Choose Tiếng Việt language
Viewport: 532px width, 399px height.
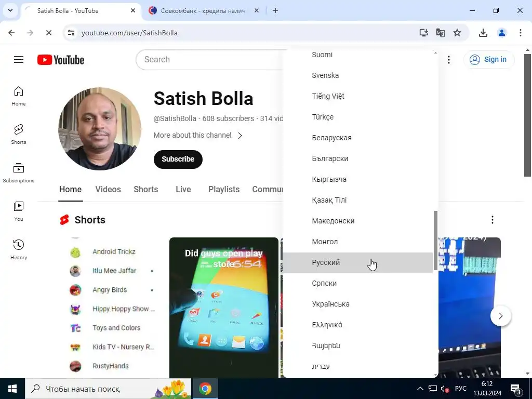[x=357, y=96]
